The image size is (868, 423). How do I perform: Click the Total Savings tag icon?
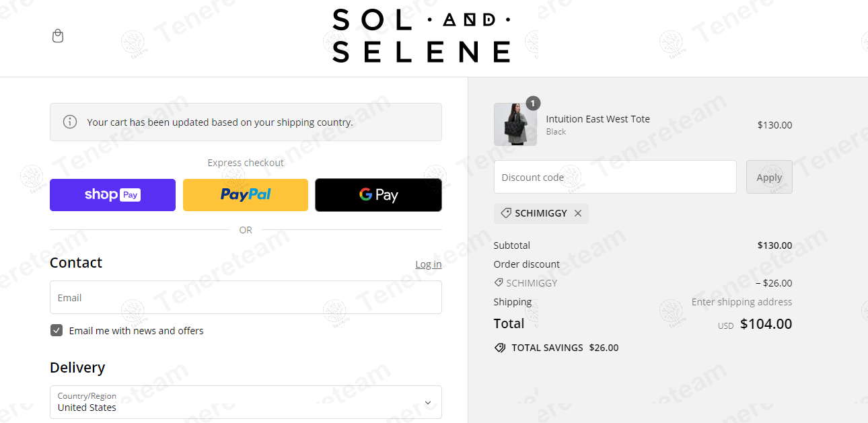[x=500, y=348]
